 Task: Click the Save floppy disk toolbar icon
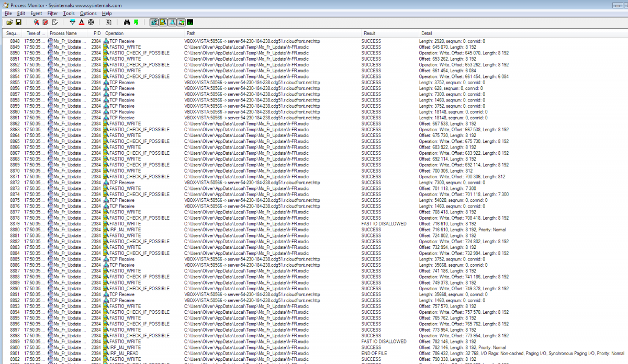pyautogui.click(x=18, y=22)
